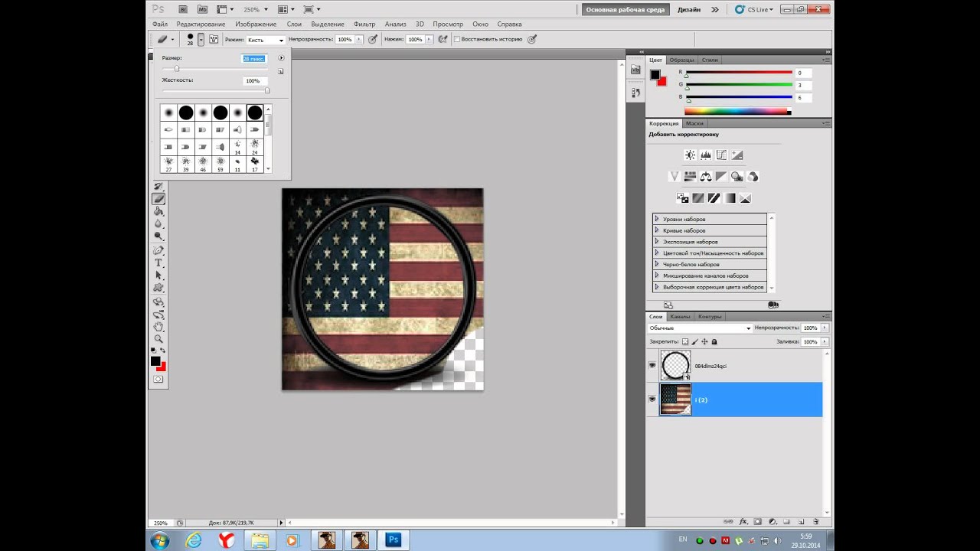Add Curves adjustment
The image size is (980, 551).
coord(720,155)
